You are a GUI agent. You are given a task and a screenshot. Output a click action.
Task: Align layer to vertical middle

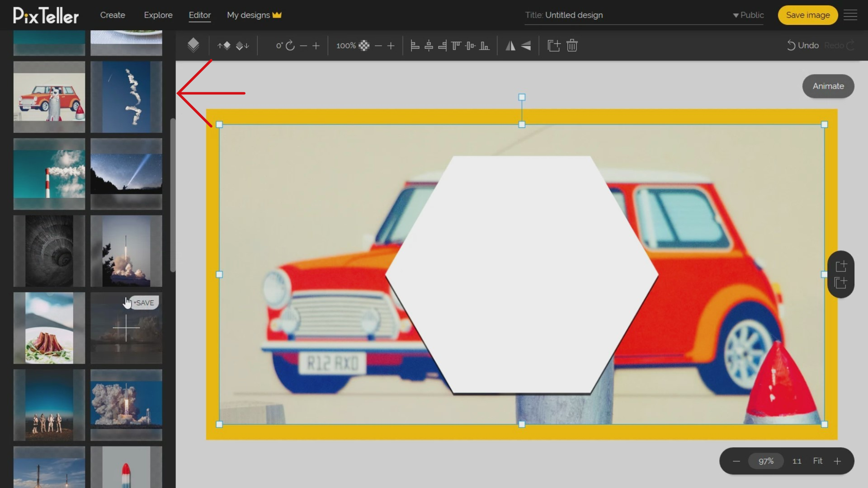pos(470,46)
